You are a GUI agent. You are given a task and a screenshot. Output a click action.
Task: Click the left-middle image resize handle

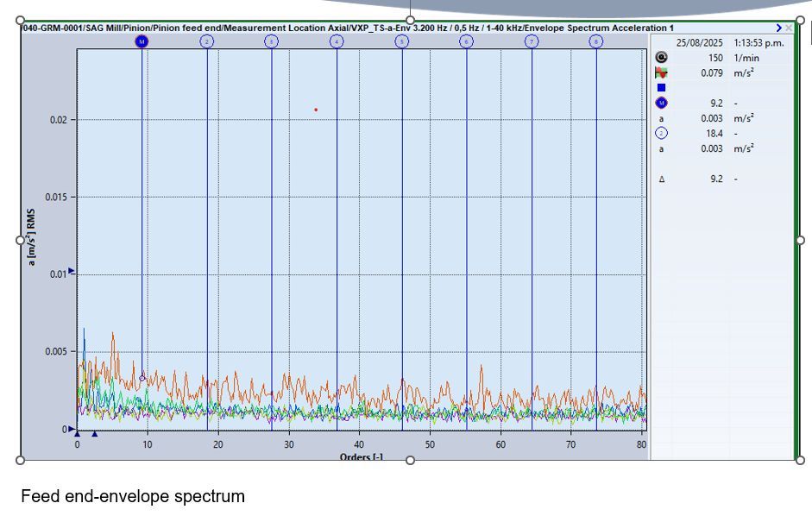tap(20, 240)
